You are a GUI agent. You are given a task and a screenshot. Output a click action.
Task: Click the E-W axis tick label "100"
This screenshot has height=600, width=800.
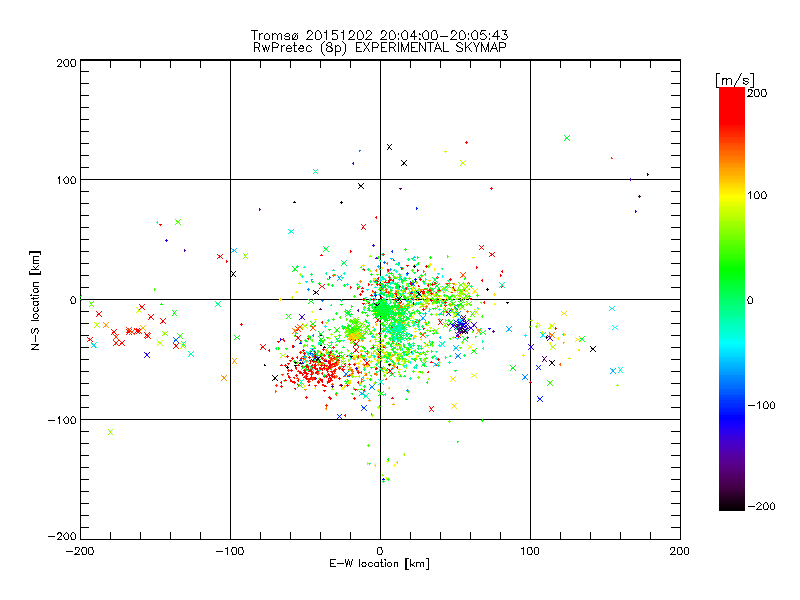click(x=530, y=551)
